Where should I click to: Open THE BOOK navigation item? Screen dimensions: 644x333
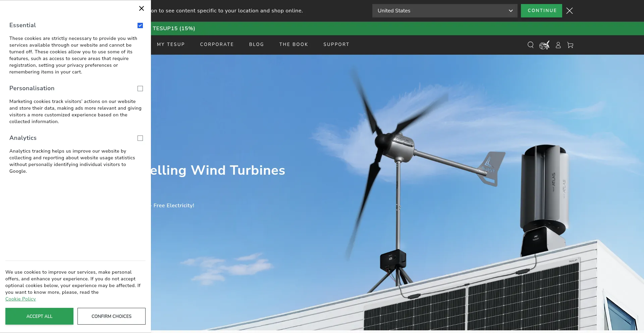pyautogui.click(x=293, y=44)
